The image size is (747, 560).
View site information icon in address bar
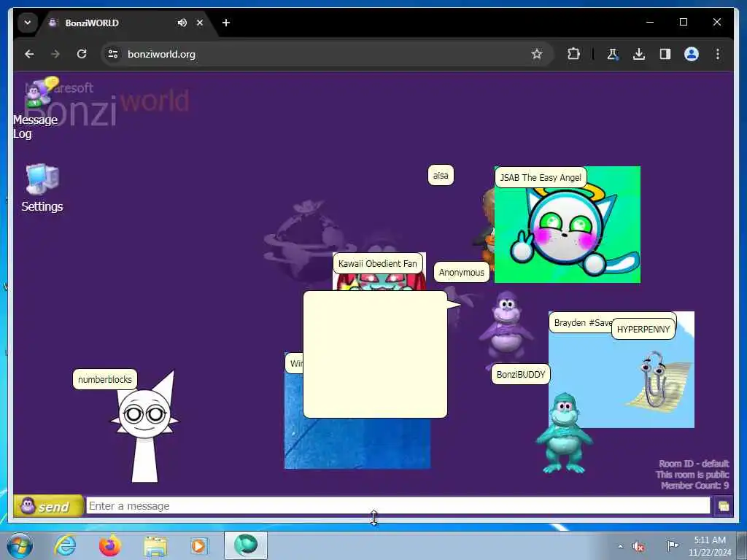[113, 54]
